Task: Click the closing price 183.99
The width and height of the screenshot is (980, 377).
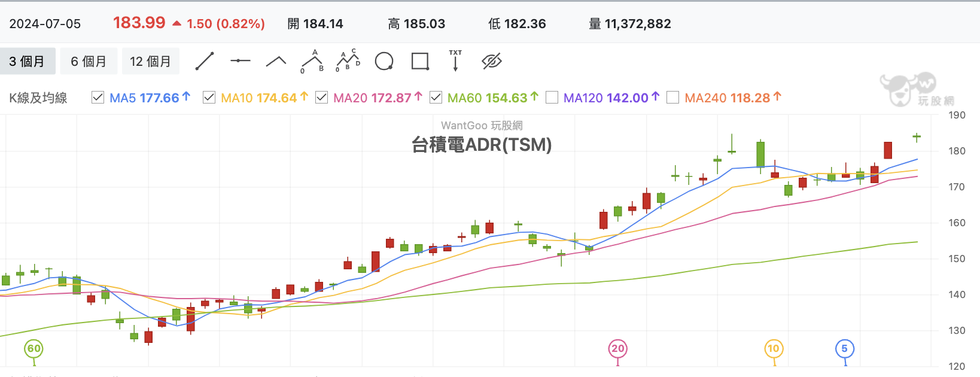Action: point(139,23)
